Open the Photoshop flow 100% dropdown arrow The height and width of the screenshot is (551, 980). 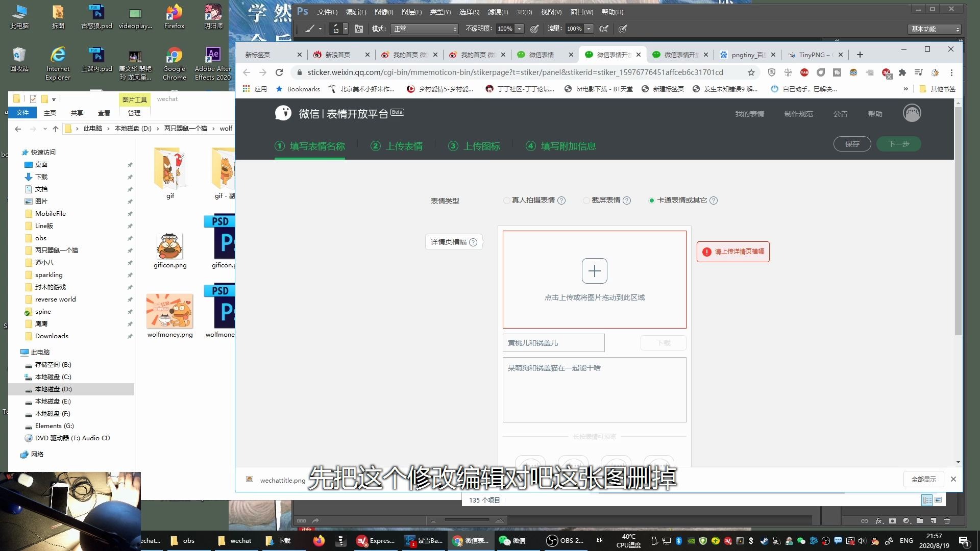pos(589,29)
